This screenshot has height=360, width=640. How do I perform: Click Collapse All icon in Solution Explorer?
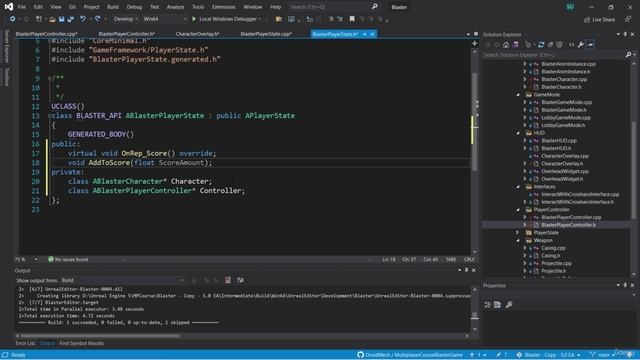550,45
